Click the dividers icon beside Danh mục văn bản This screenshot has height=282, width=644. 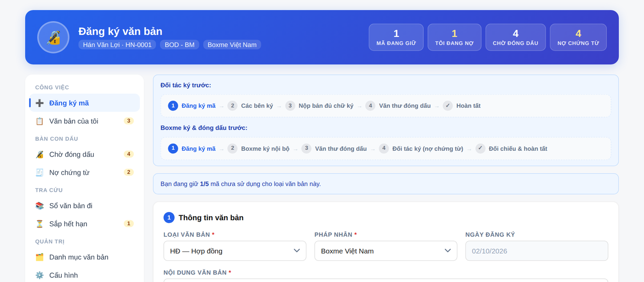(40, 257)
